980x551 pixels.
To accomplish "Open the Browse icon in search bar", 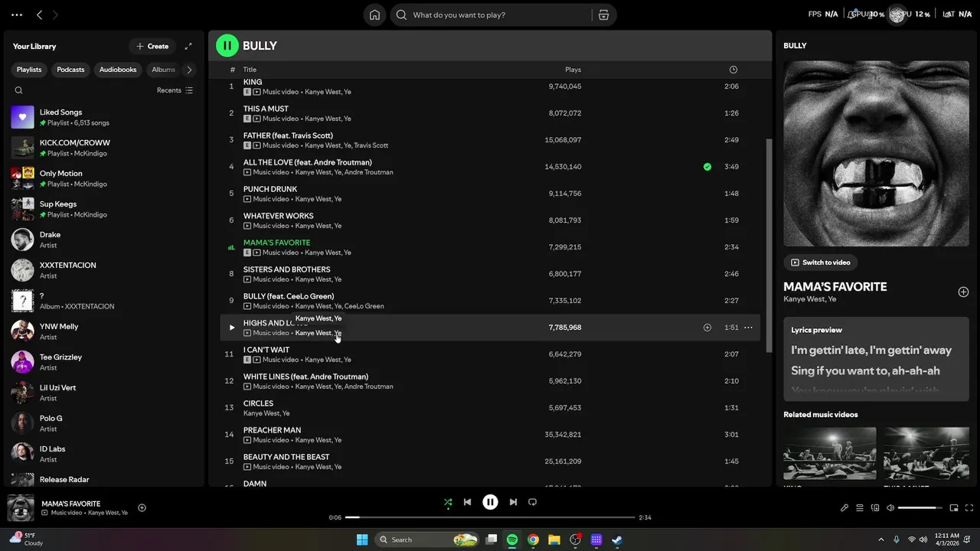I will pos(603,15).
